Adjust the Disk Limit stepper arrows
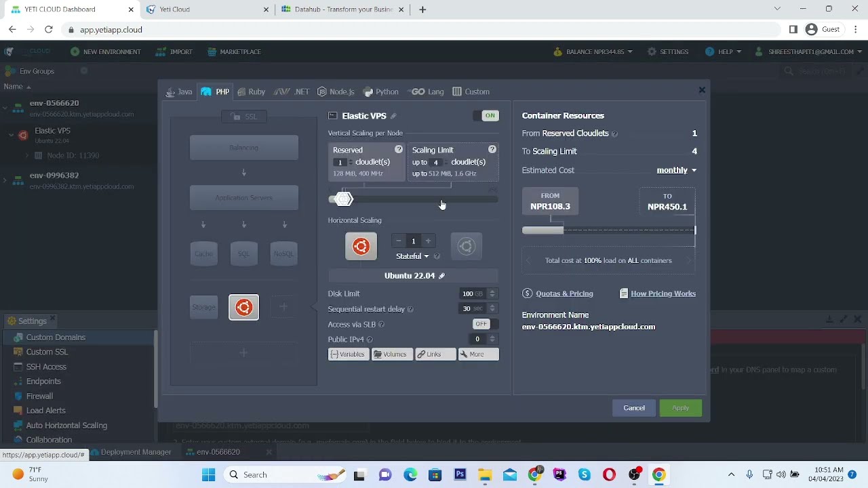Image resolution: width=868 pixels, height=488 pixels. 492,293
